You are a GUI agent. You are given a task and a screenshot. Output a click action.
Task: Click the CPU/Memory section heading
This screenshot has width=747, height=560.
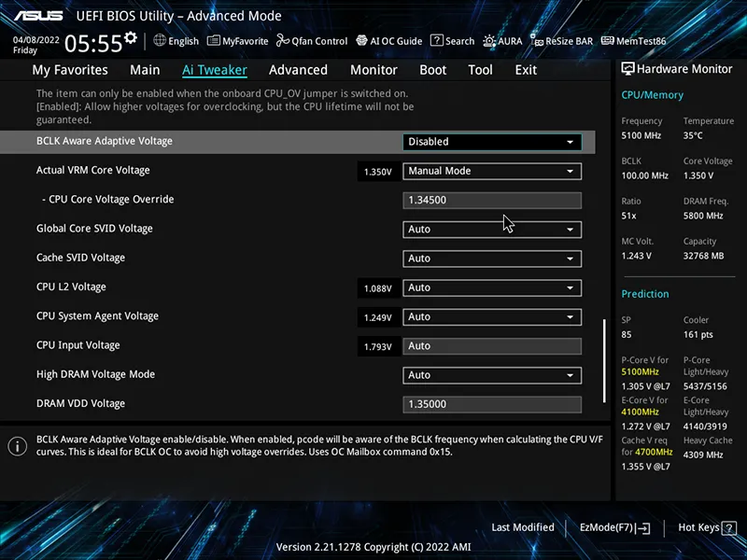coord(652,95)
